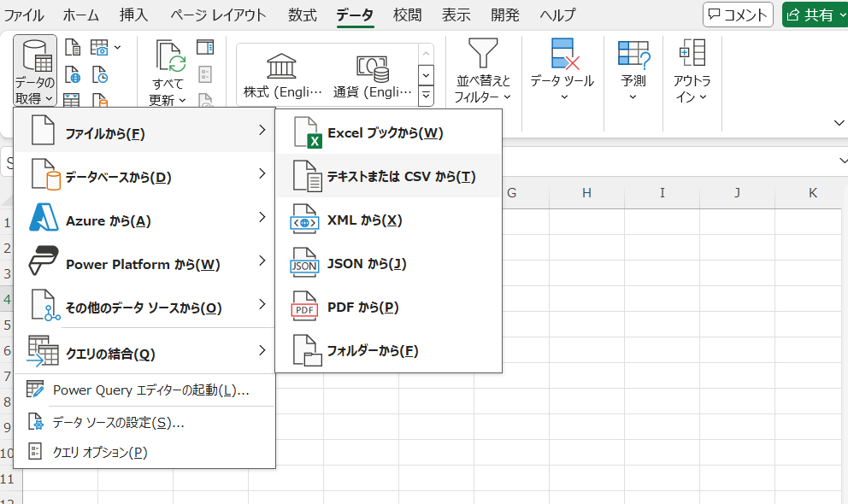Choose XML から(X) option
This screenshot has width=848, height=504.
point(388,220)
